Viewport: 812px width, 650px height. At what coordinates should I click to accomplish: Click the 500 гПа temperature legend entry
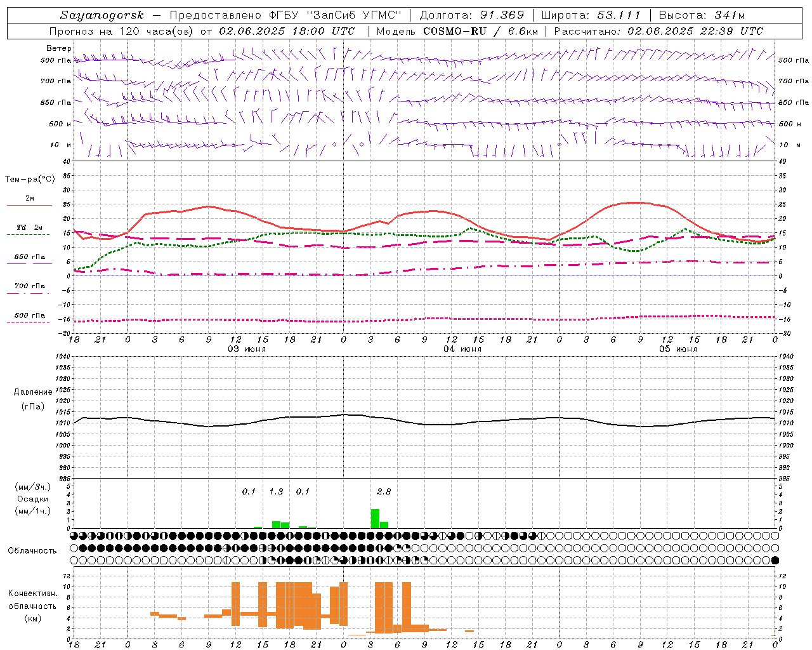tap(30, 315)
